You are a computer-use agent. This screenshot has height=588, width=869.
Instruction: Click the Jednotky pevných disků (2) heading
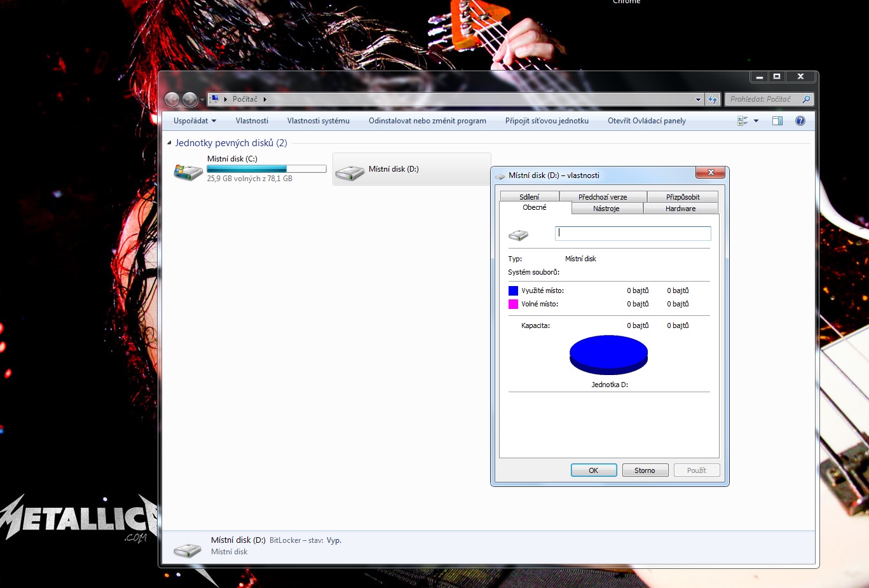(231, 143)
